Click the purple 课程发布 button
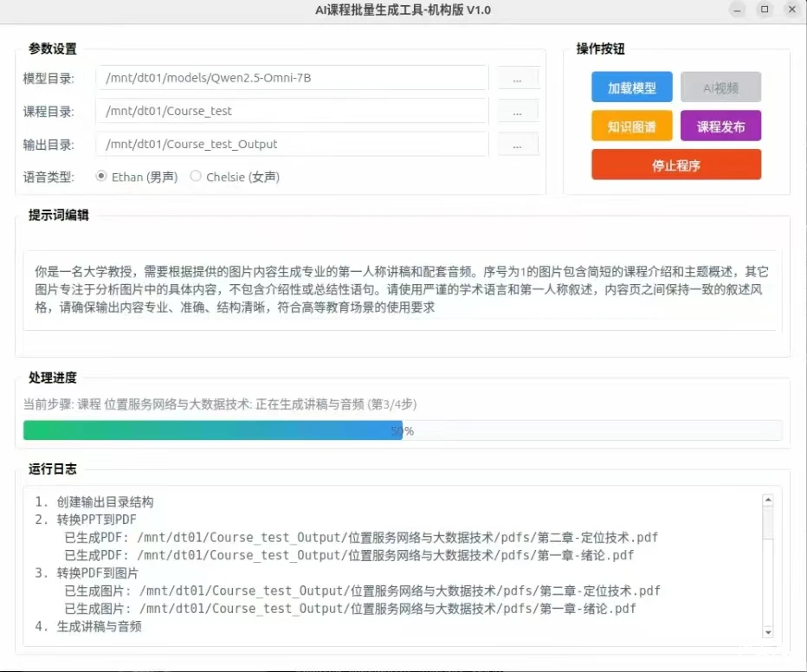The height and width of the screenshot is (672, 807). click(x=720, y=126)
